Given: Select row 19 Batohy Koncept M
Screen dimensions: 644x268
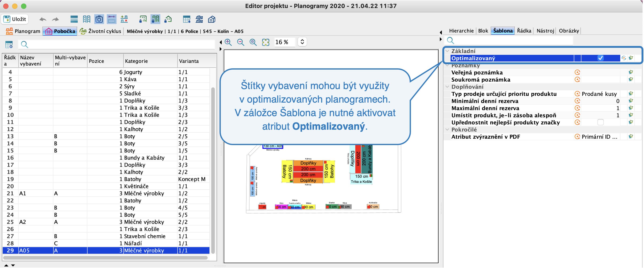Looking at the screenshot, I should point(106,179).
